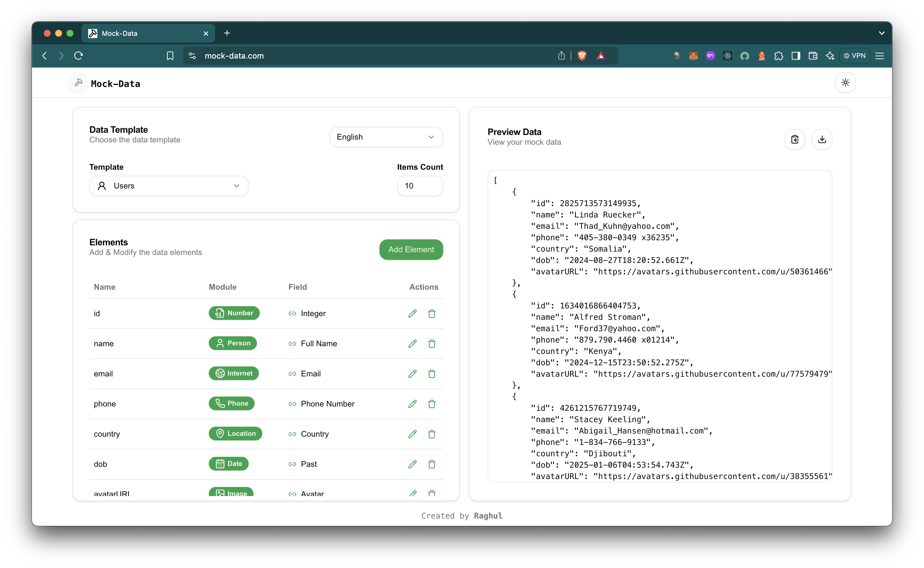Edit the country element row

[412, 434]
